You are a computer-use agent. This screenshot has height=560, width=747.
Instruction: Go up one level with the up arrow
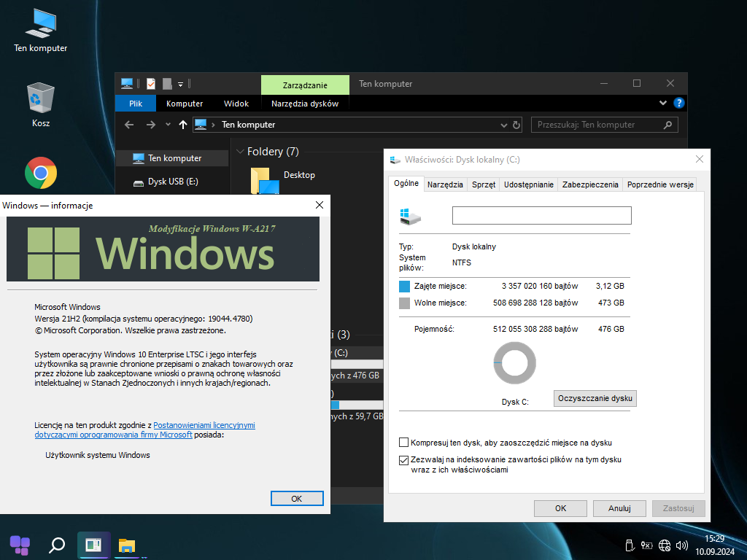pyautogui.click(x=182, y=125)
